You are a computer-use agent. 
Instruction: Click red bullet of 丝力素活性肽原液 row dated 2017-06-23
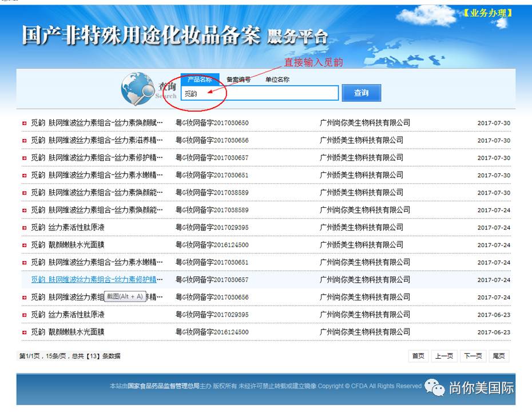pyautogui.click(x=24, y=315)
